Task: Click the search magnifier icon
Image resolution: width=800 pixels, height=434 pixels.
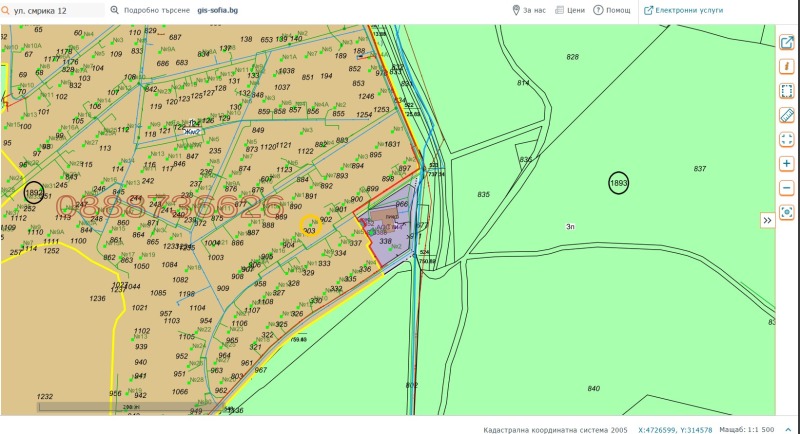Action: 113,10
